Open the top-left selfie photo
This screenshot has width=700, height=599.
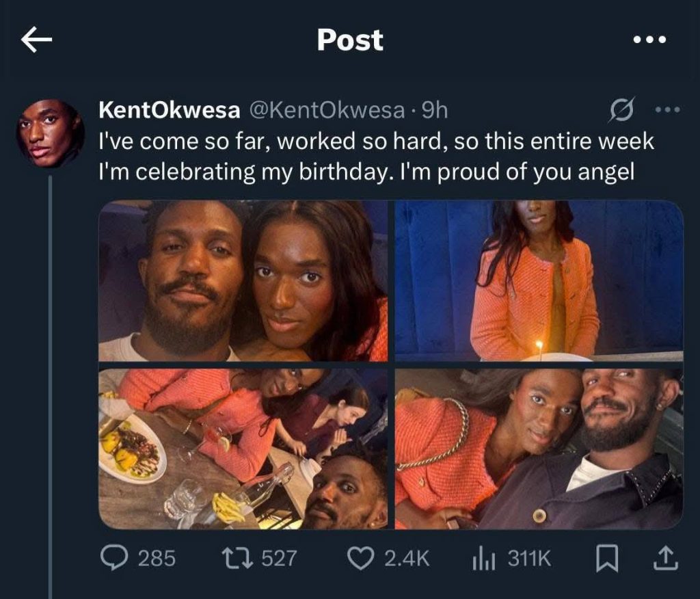coord(243,280)
